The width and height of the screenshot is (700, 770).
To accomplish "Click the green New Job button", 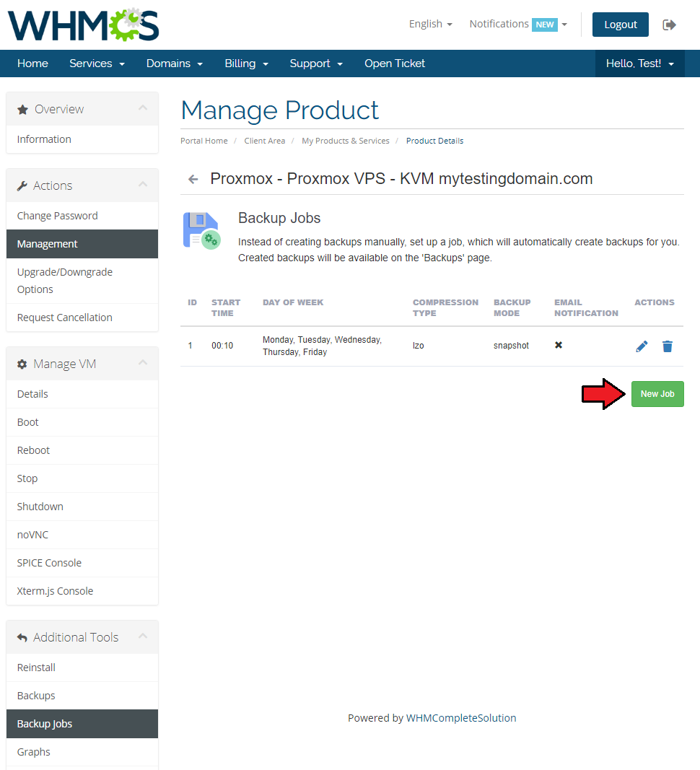I will (x=657, y=394).
